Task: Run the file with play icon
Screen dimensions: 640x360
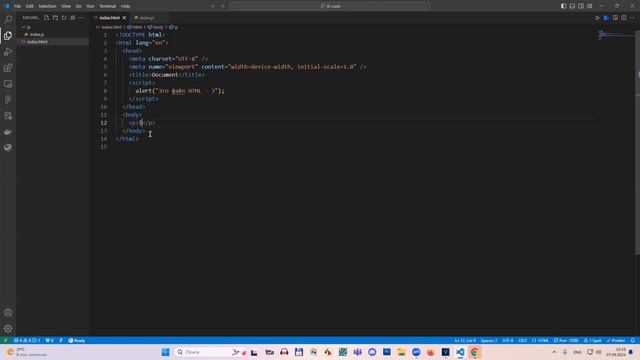Action: (597, 18)
